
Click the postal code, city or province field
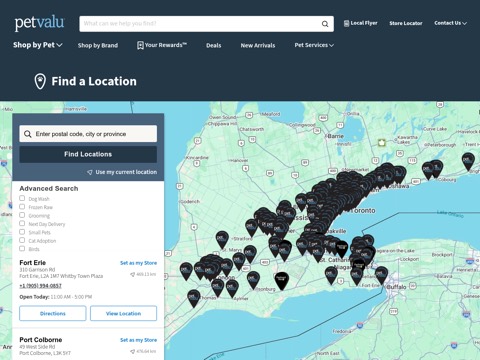88,134
